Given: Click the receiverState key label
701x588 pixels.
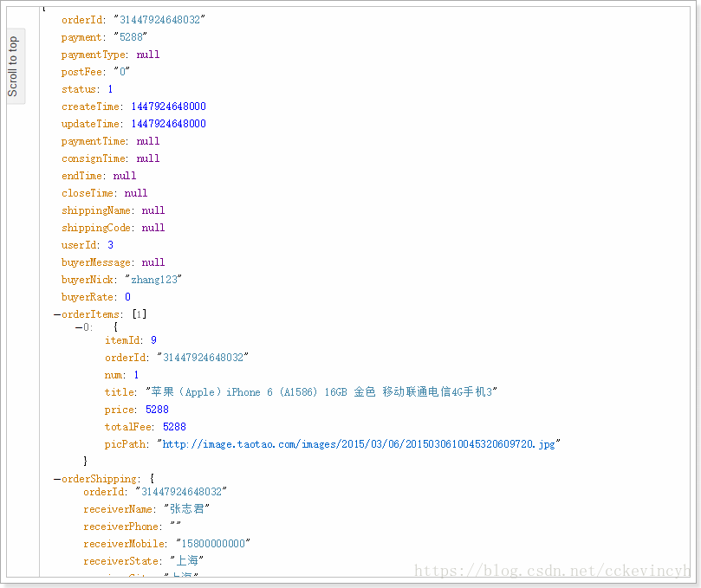Looking at the screenshot, I should tap(120, 561).
